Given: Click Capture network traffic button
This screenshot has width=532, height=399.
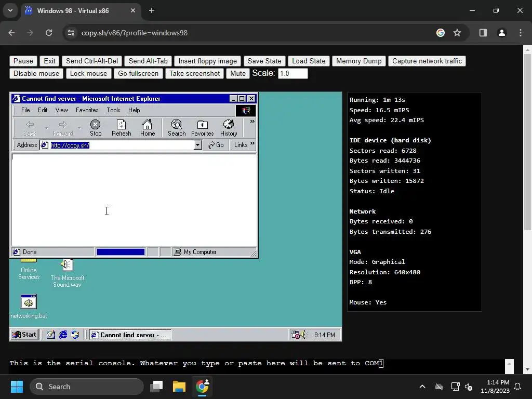Looking at the screenshot, I should point(427,61).
